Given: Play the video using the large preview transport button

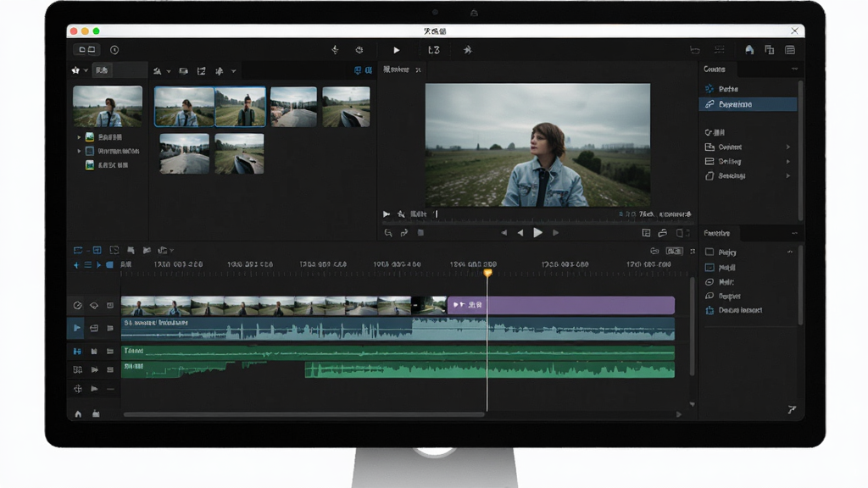Looking at the screenshot, I should coord(537,233).
